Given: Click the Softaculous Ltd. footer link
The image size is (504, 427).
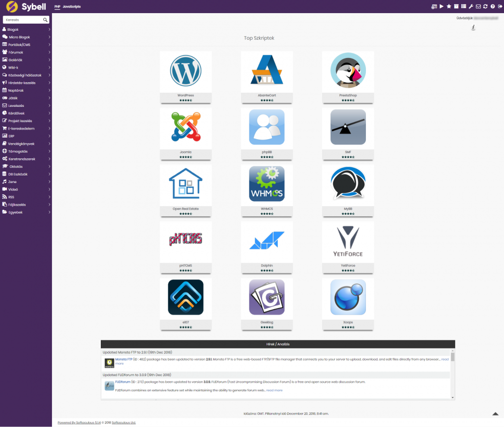Looking at the screenshot, I should pyautogui.click(x=124, y=422).
